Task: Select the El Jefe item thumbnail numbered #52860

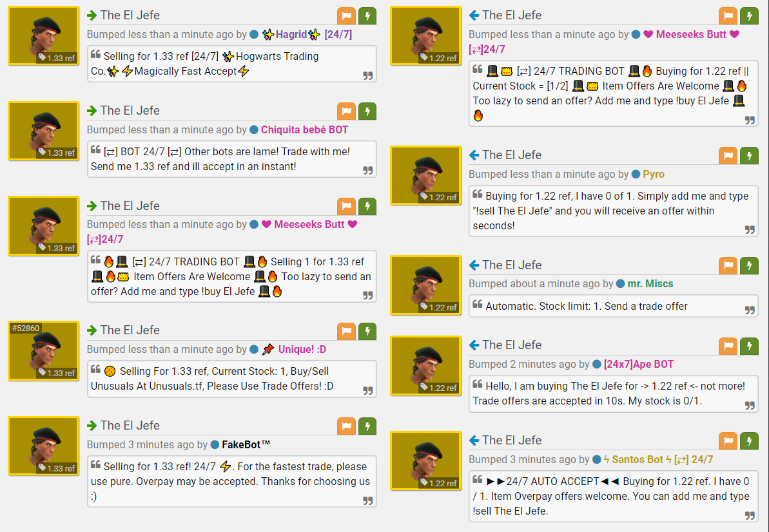Action: point(44,351)
